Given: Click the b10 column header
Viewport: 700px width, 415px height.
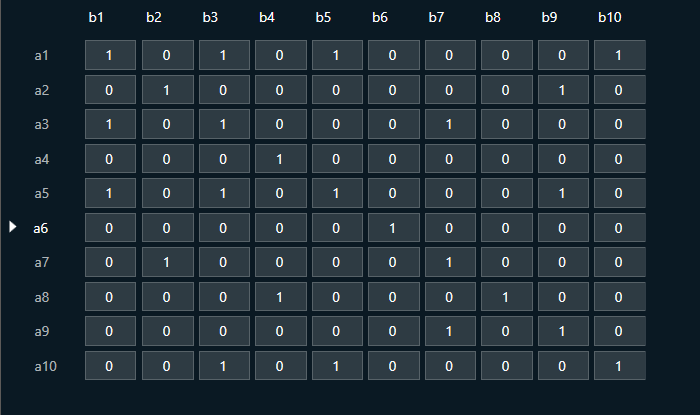Looking at the screenshot, I should tap(610, 17).
